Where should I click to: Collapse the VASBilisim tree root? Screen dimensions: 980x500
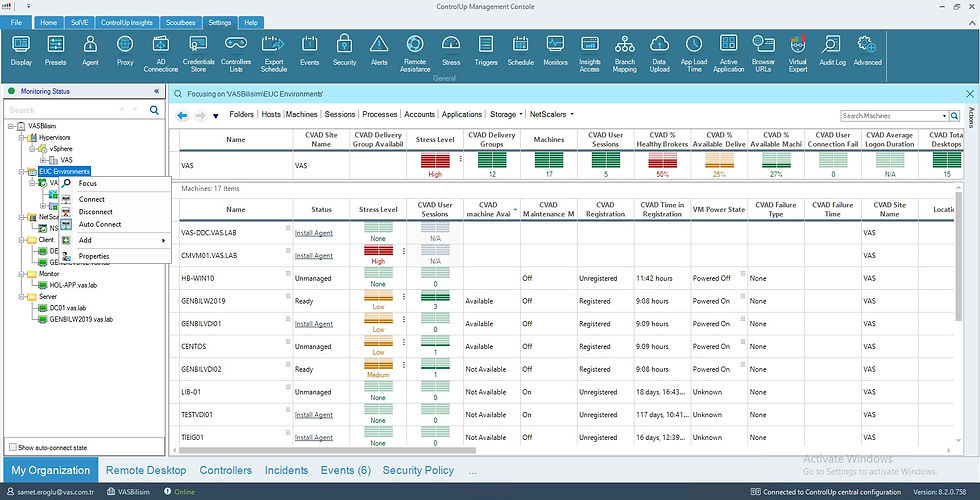coord(11,126)
